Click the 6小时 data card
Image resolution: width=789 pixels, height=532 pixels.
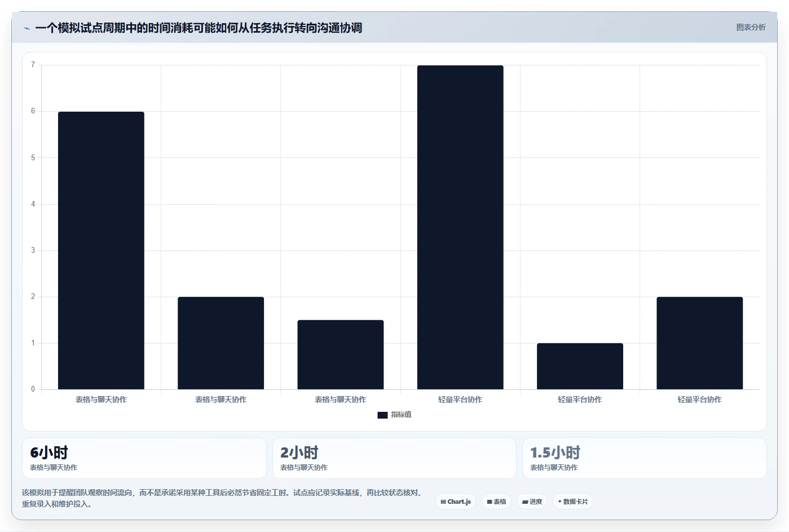click(144, 458)
